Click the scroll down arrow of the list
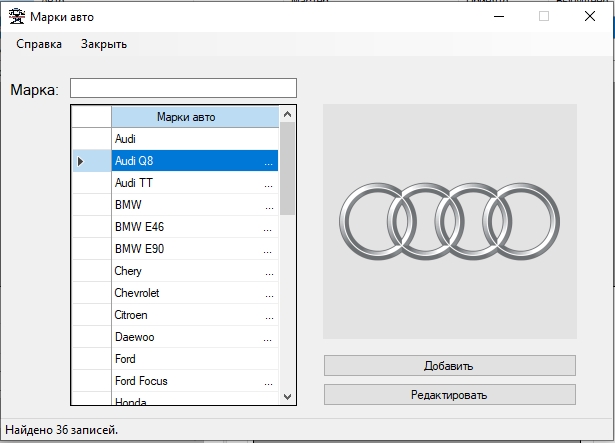This screenshot has height=443, width=615. [x=287, y=397]
